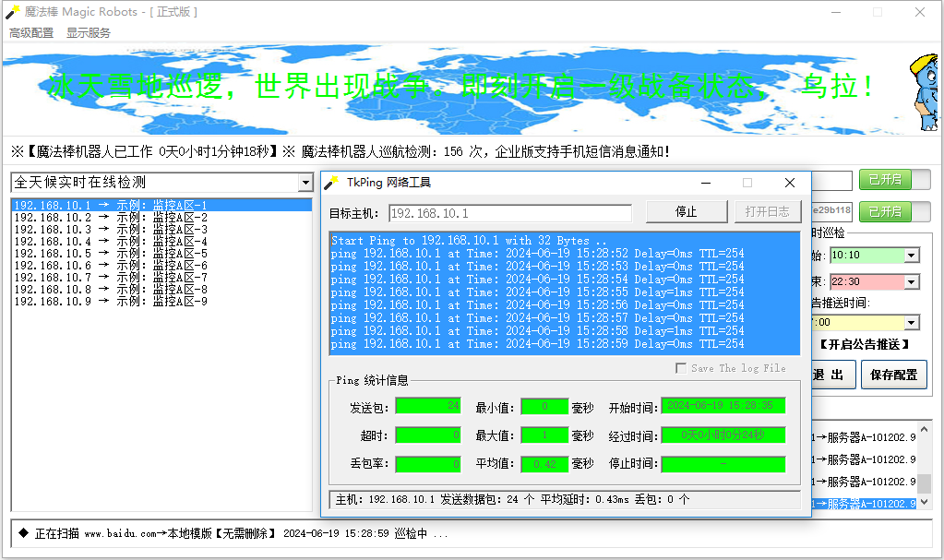
Task: Expand the 全天候实时在线检测 dropdown
Action: (305, 183)
